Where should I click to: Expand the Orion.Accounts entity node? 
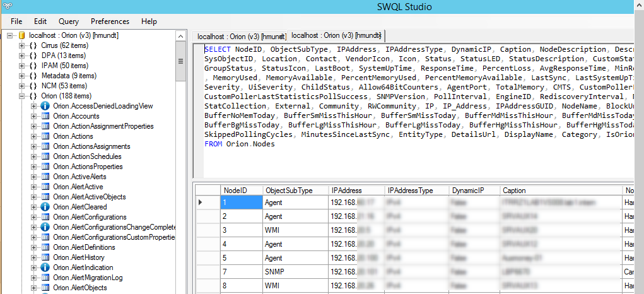pyautogui.click(x=34, y=116)
